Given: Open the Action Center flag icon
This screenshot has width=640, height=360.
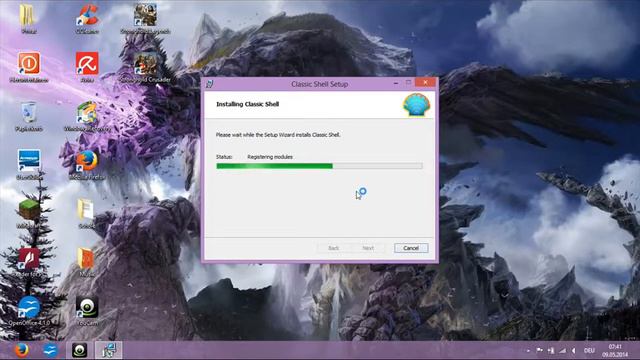Looking at the screenshot, I should 539,350.
